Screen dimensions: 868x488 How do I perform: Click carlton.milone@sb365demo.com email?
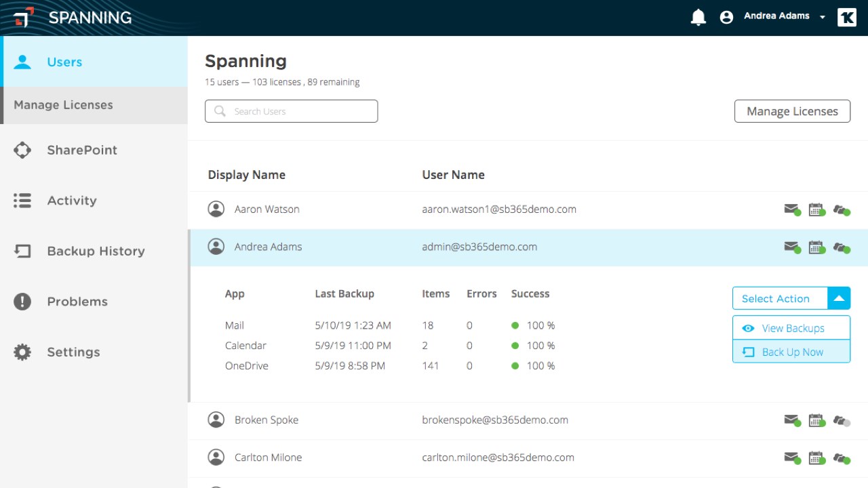(x=498, y=457)
